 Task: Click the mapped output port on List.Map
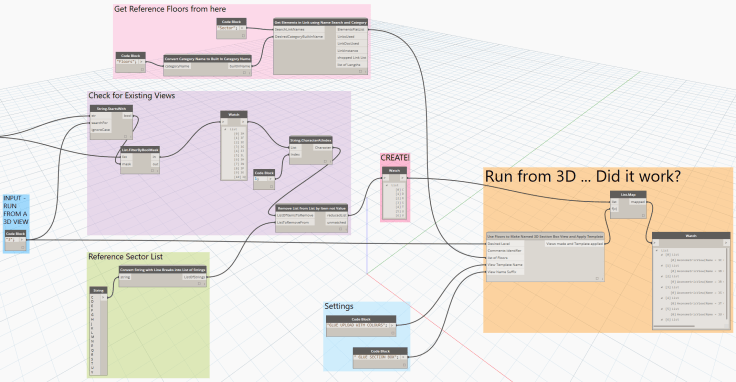[638, 201]
